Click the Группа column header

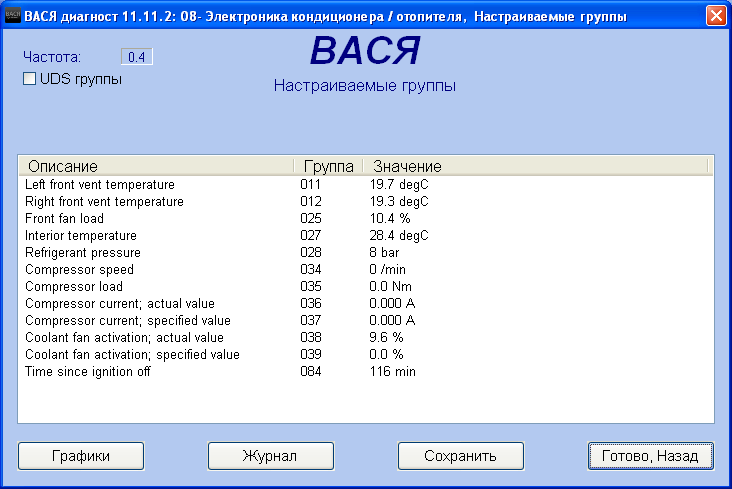[327, 166]
